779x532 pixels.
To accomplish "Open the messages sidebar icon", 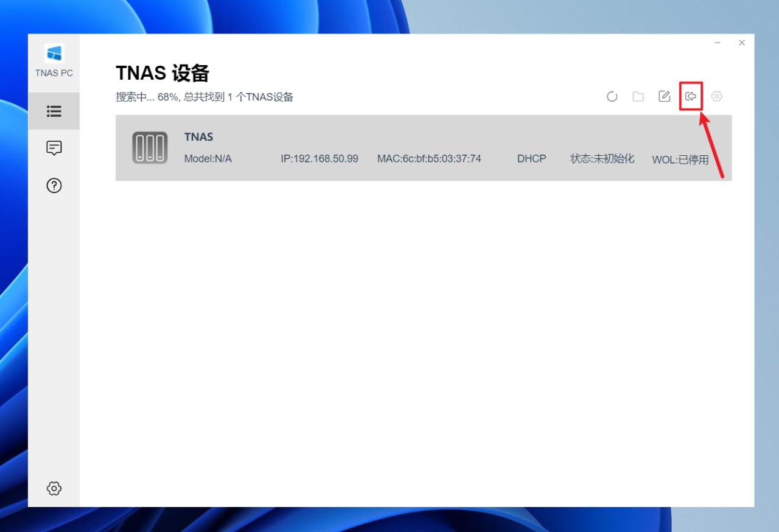I will [x=54, y=148].
